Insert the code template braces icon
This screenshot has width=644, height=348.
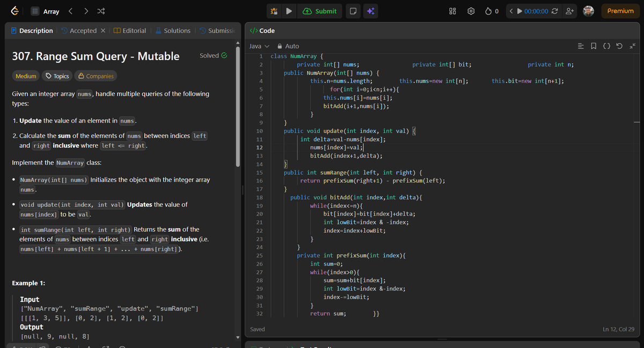[607, 46]
